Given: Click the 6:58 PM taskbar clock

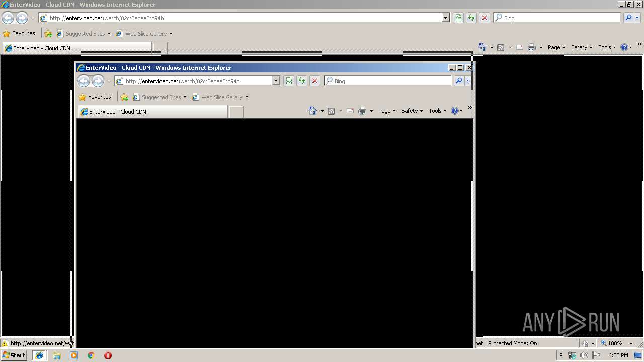Looking at the screenshot, I should coord(618,355).
